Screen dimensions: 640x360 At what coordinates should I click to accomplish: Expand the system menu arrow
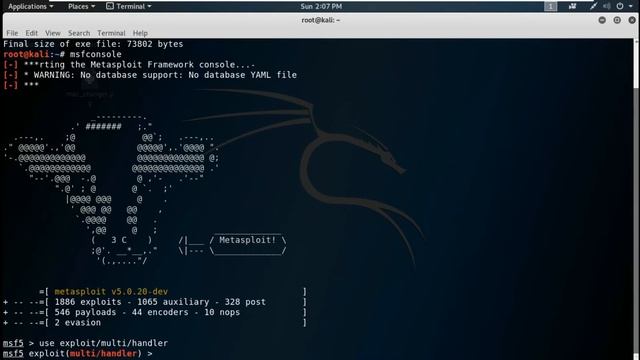tap(631, 6)
